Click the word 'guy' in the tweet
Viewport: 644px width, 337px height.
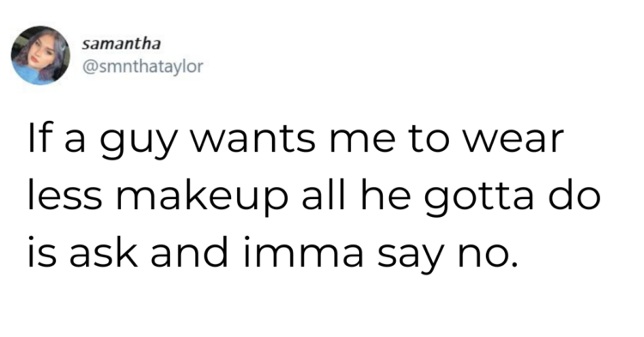[x=138, y=141]
